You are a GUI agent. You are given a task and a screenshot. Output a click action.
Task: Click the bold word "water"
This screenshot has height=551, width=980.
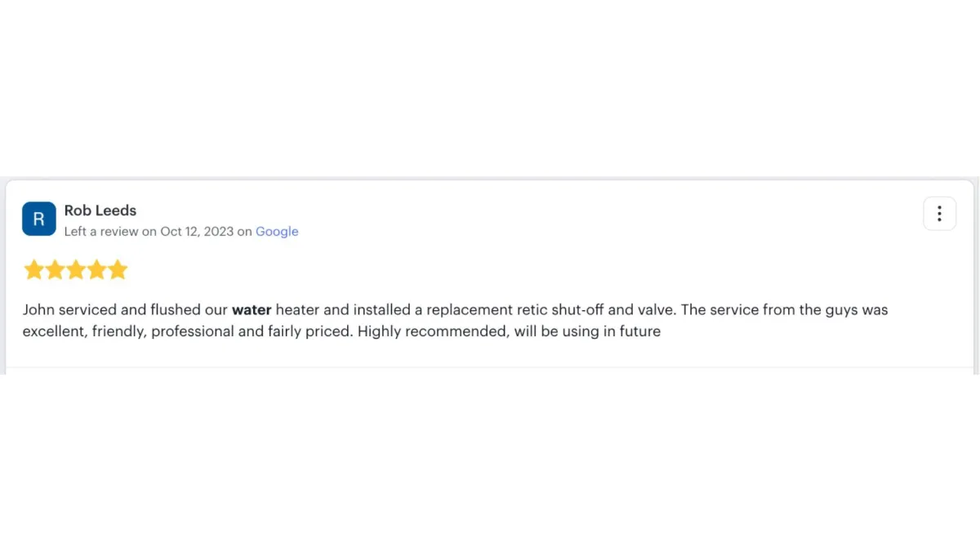click(252, 310)
